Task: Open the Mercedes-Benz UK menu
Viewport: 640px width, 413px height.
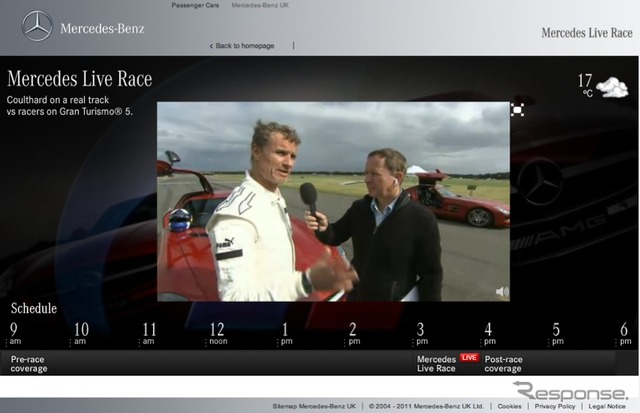Action: [260, 5]
